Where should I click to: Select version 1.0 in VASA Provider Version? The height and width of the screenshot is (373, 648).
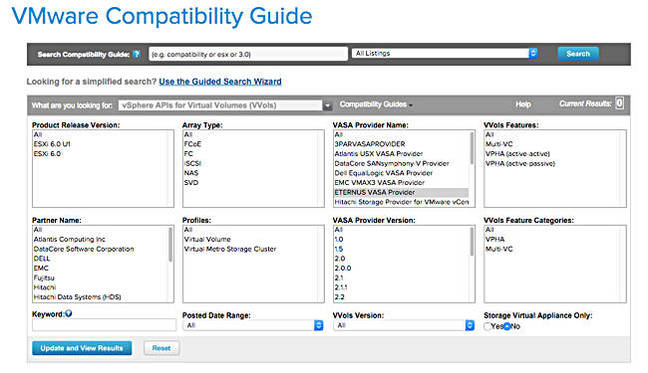[339, 239]
